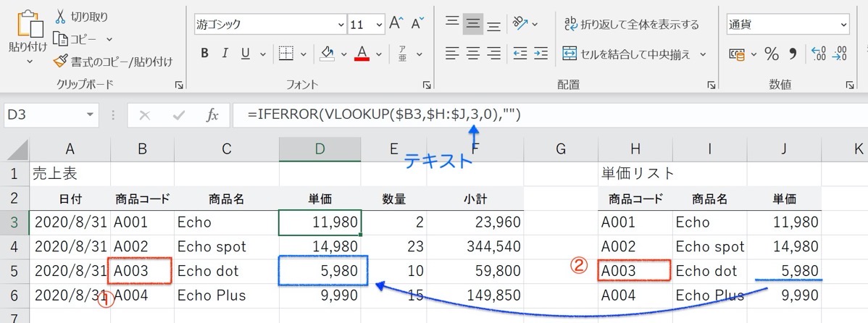Screen dimensions: 868x323
Task: Confirm formula entry with checkmark button
Action: [x=179, y=115]
